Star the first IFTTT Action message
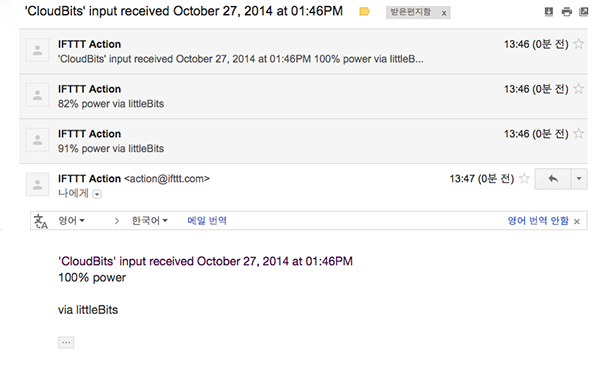 point(579,44)
